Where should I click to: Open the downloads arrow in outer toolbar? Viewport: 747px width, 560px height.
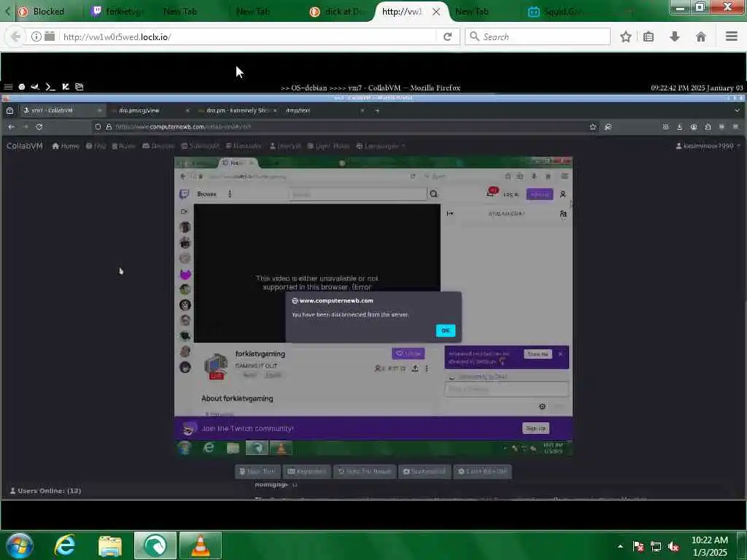pos(675,36)
